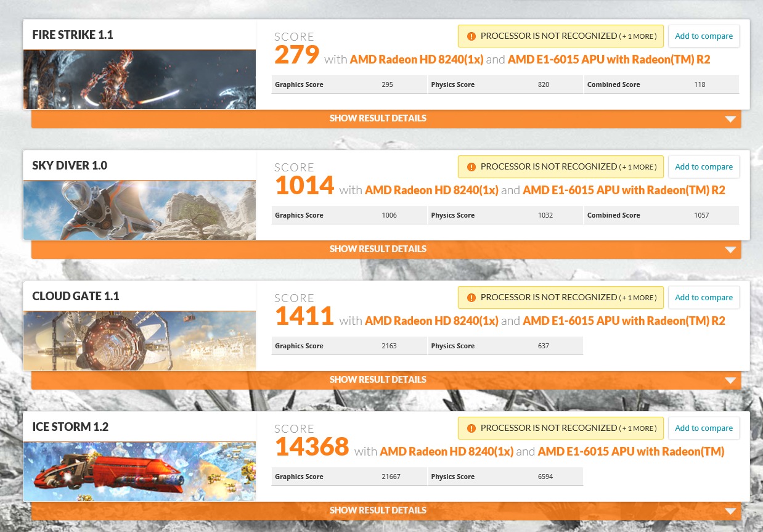Image resolution: width=763 pixels, height=532 pixels.
Task: Click AMD E1-6015 APU link in Sky Diver
Action: pyautogui.click(x=624, y=190)
